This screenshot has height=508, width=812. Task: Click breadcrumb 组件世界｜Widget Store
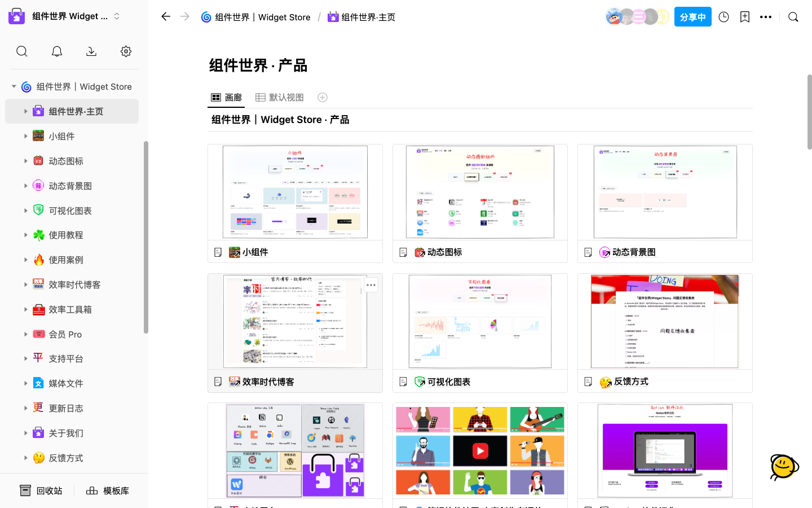(x=256, y=17)
